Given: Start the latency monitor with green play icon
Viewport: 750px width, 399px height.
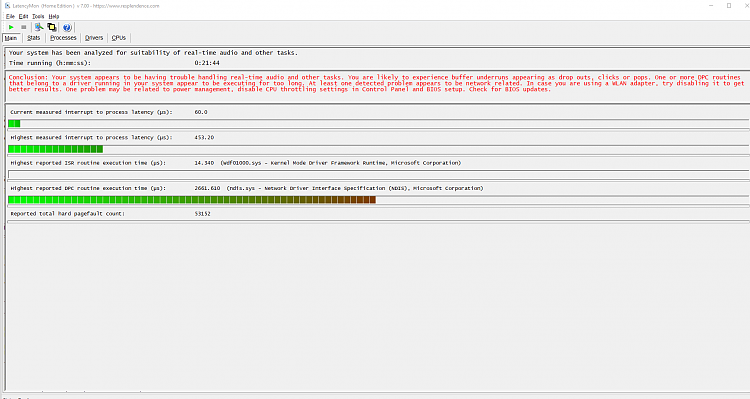Looking at the screenshot, I should pos(11,27).
